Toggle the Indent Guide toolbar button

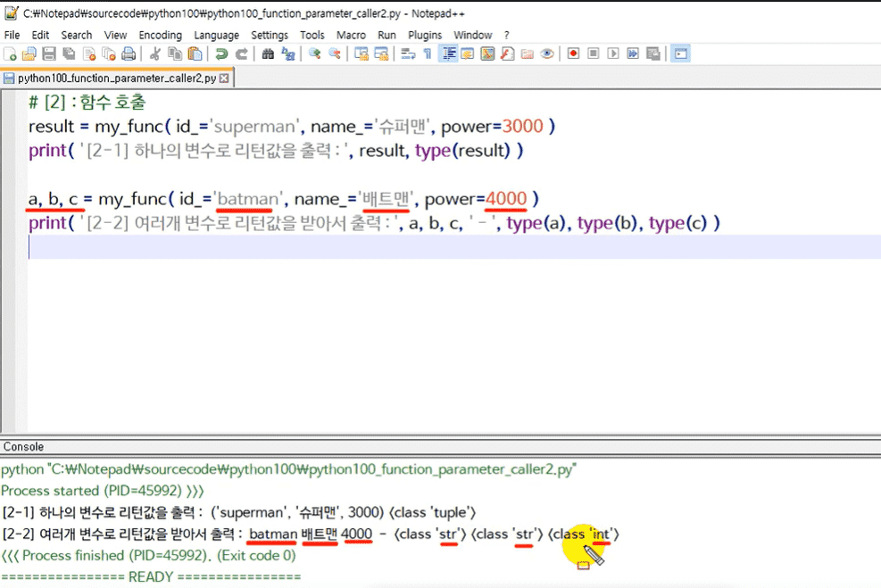(x=448, y=54)
